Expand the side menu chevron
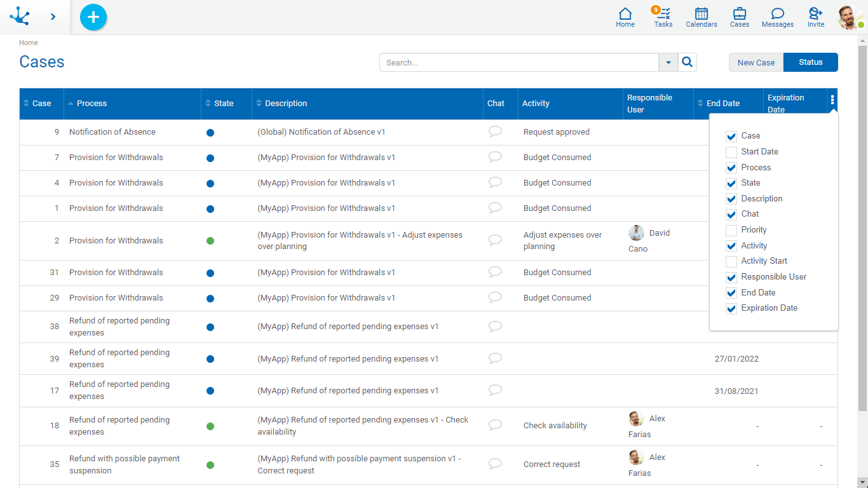Image resolution: width=868 pixels, height=488 pixels. 53,17
